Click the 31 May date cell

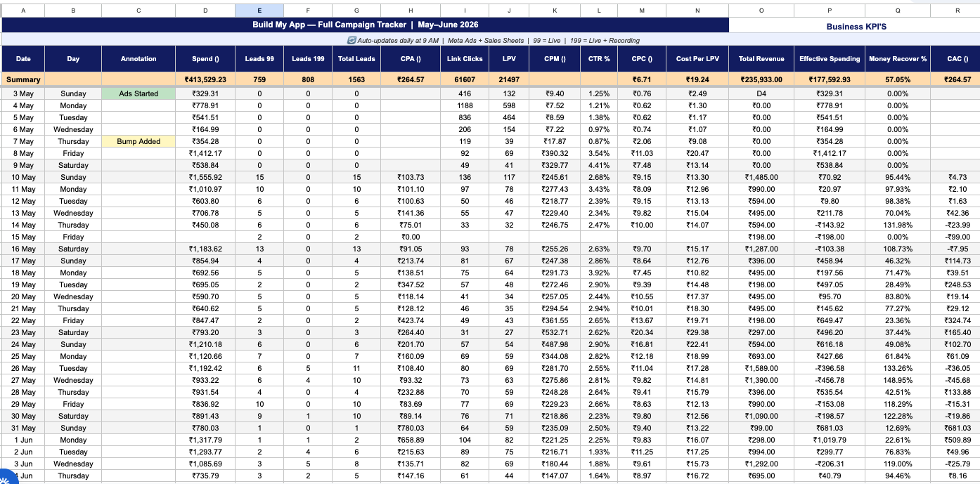point(24,428)
